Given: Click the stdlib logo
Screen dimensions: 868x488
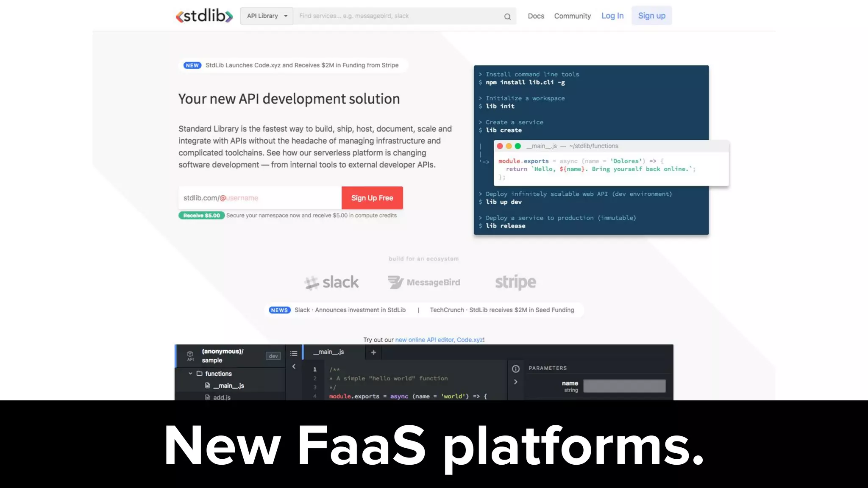Looking at the screenshot, I should click(x=204, y=16).
